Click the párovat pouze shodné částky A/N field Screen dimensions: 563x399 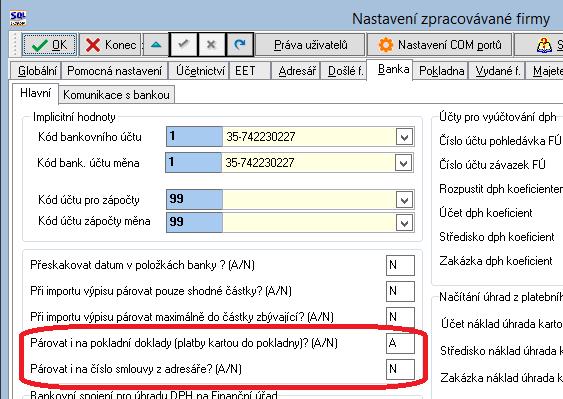pyautogui.click(x=400, y=291)
